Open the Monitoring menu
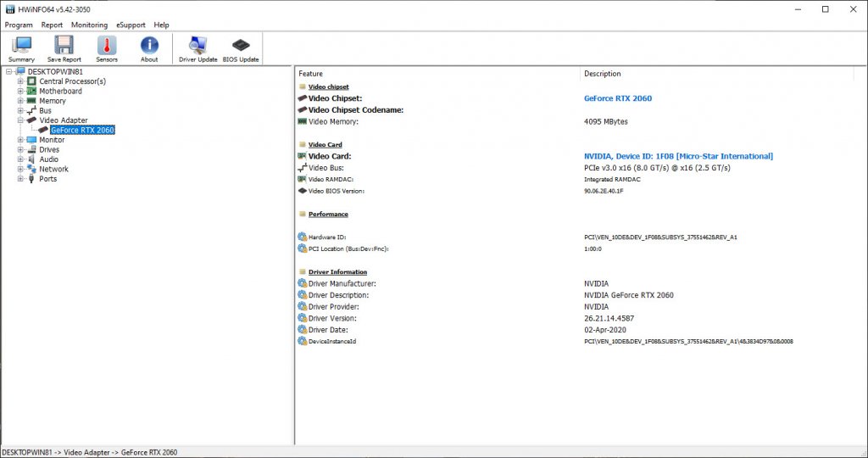 (89, 25)
